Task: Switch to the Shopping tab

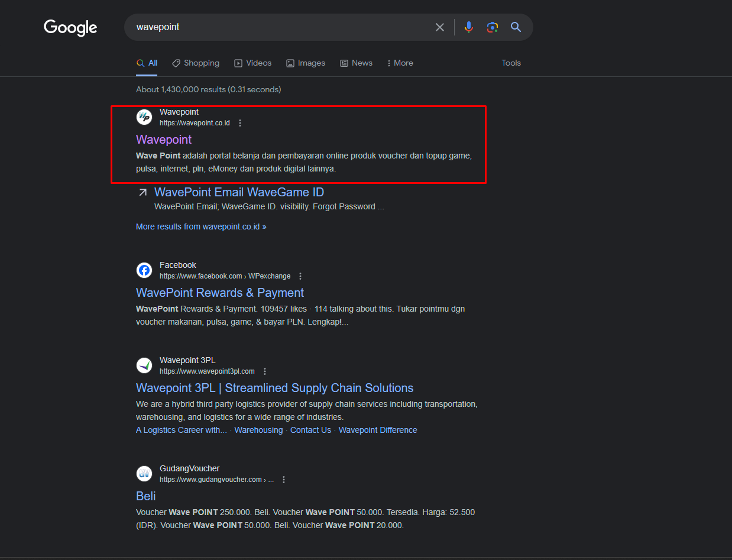Action: 196,63
